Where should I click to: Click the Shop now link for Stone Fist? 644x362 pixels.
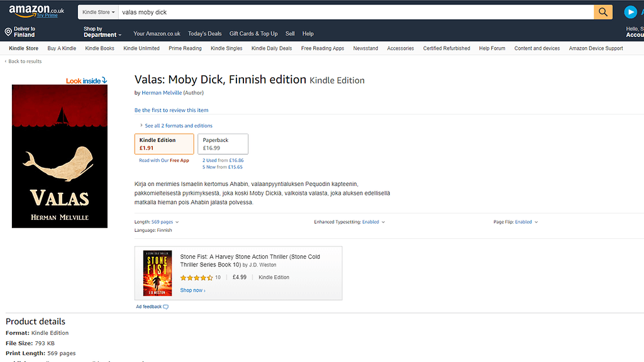click(x=192, y=290)
